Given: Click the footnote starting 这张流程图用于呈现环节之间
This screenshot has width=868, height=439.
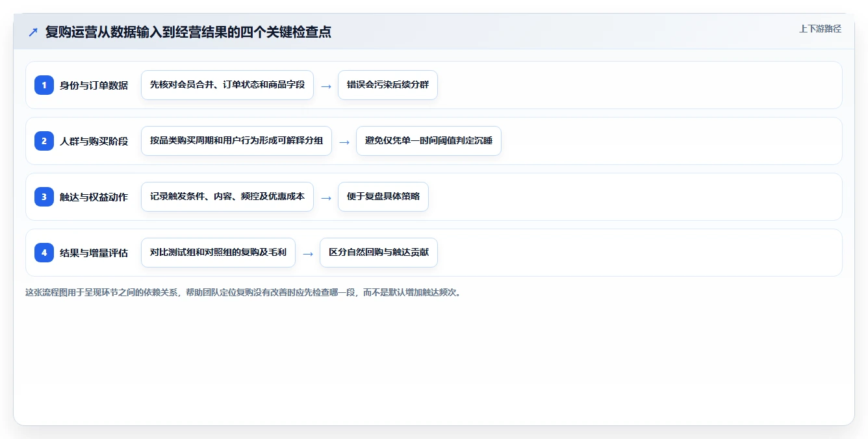Looking at the screenshot, I should coord(243,292).
